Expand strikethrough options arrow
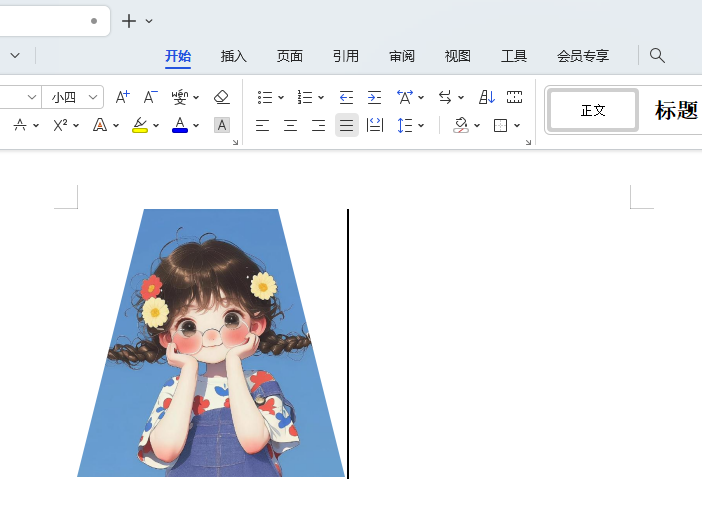 [36, 126]
